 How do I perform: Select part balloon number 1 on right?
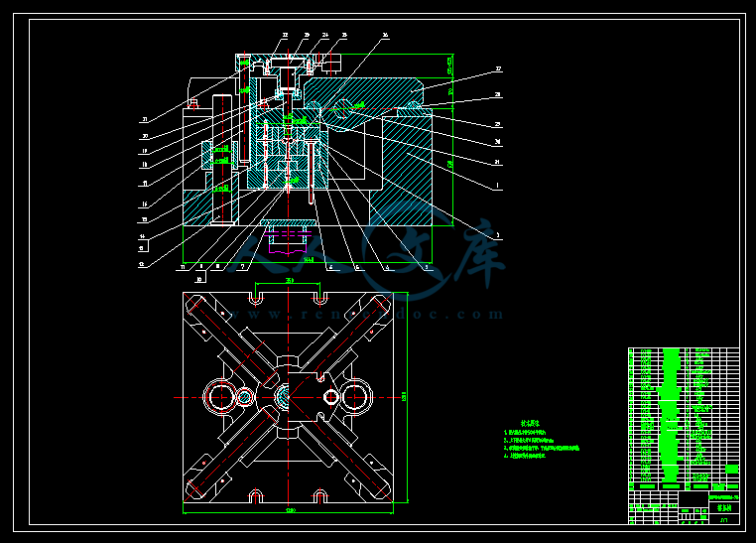(498, 186)
